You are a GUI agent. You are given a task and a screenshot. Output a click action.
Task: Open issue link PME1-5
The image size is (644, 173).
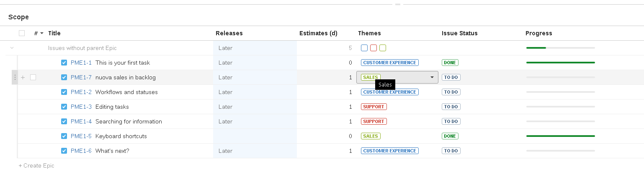point(81,136)
